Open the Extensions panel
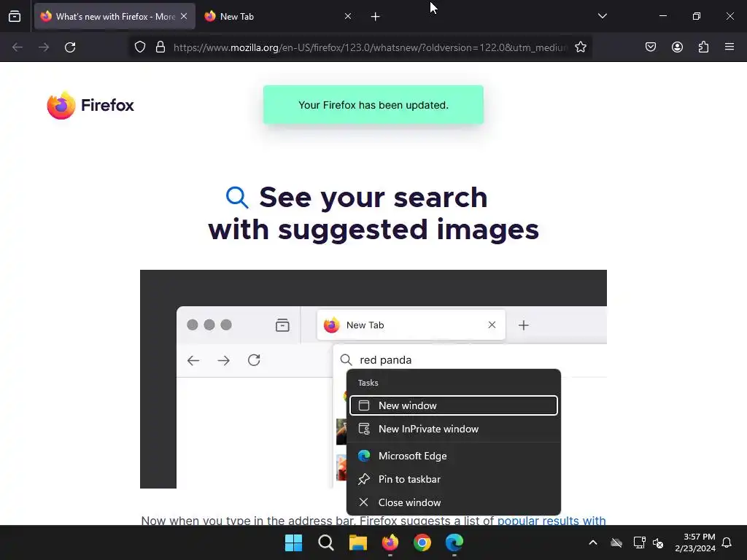The image size is (747, 560). pos(703,47)
